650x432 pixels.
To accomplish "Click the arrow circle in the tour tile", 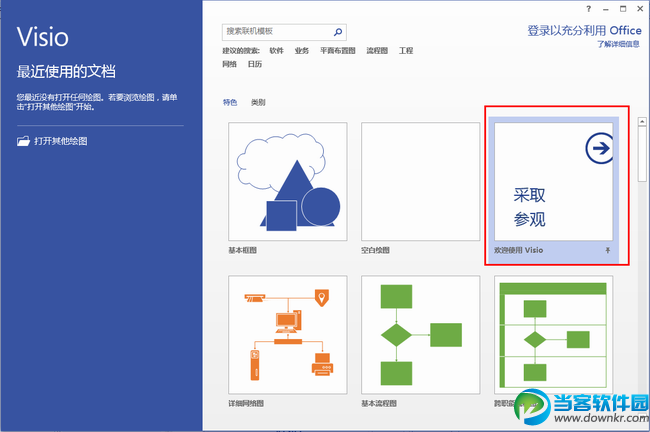I will tap(599, 148).
